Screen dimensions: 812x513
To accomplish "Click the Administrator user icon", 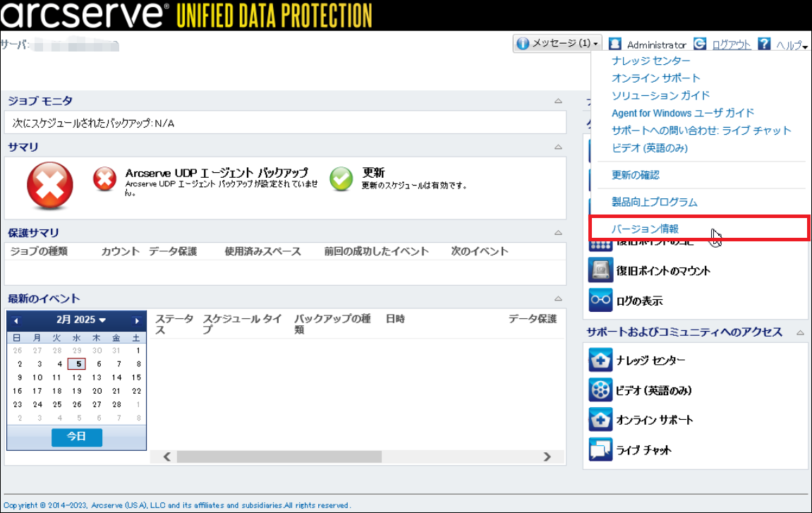I will point(614,44).
